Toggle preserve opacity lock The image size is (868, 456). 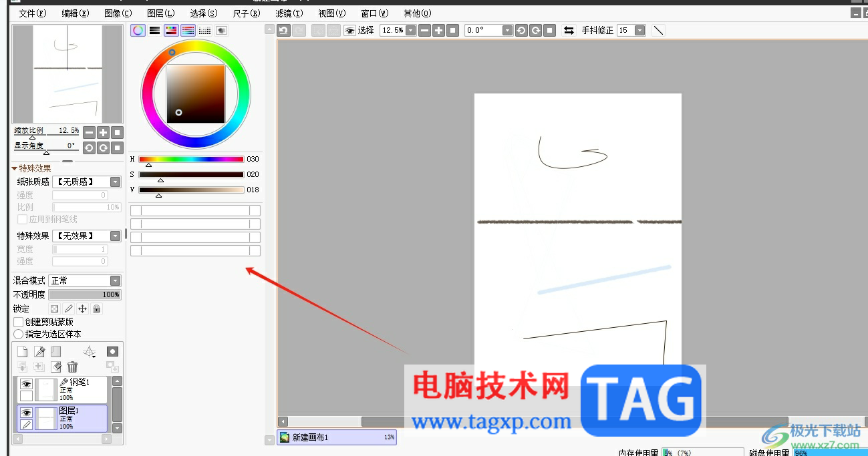click(55, 309)
